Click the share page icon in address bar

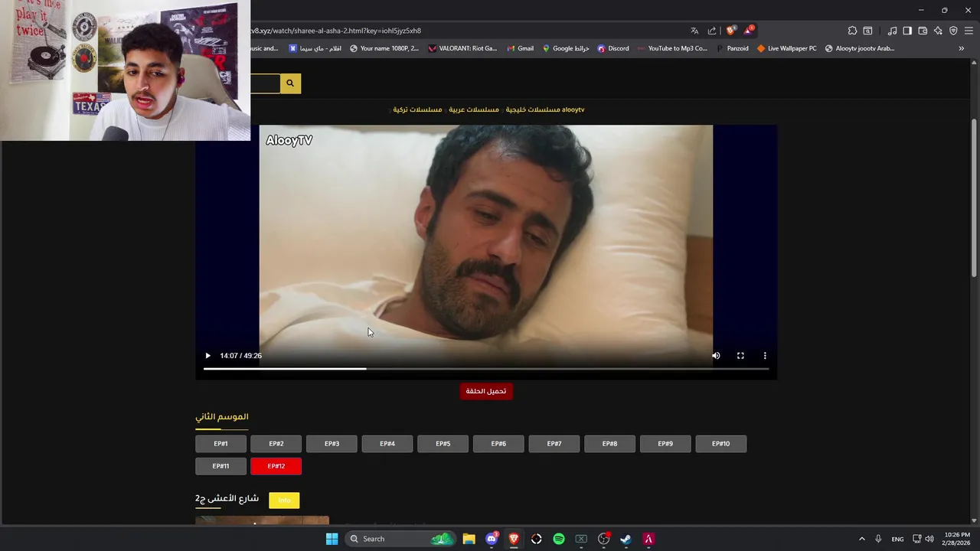click(712, 31)
